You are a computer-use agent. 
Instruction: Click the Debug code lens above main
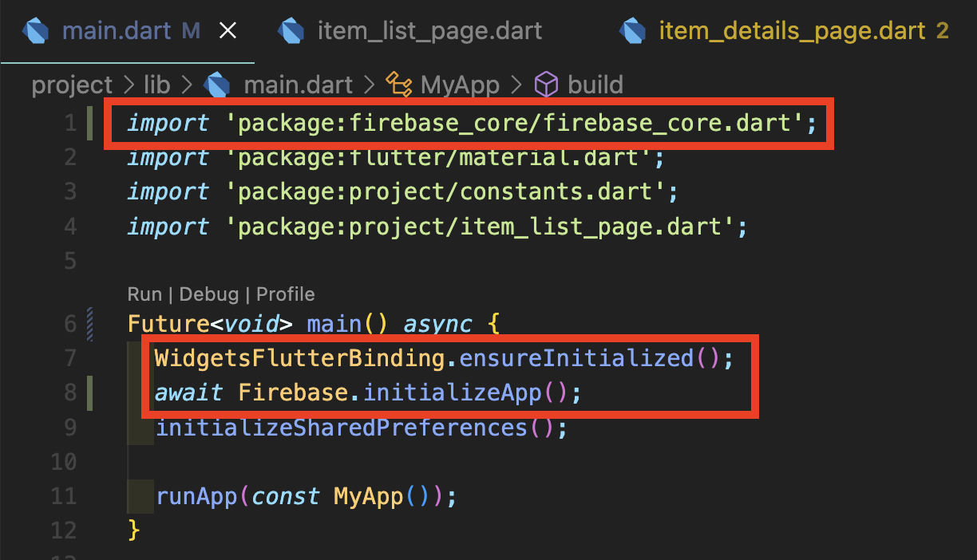click(x=209, y=294)
